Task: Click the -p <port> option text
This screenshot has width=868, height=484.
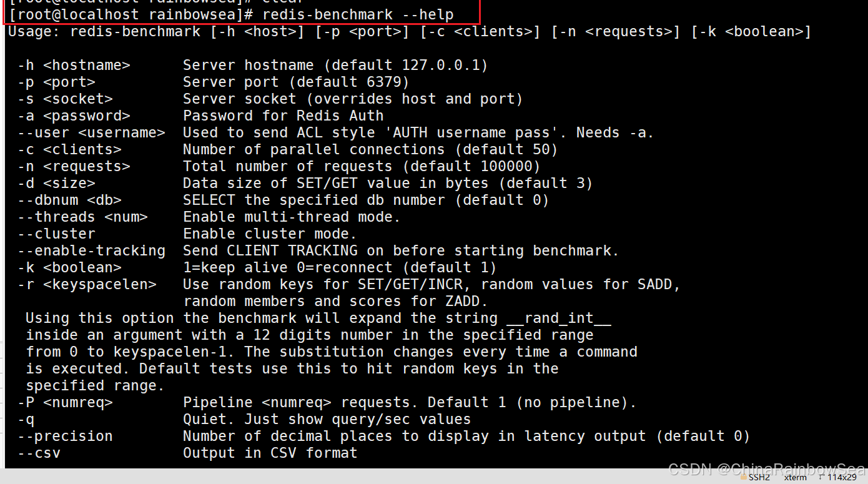Action: point(56,82)
